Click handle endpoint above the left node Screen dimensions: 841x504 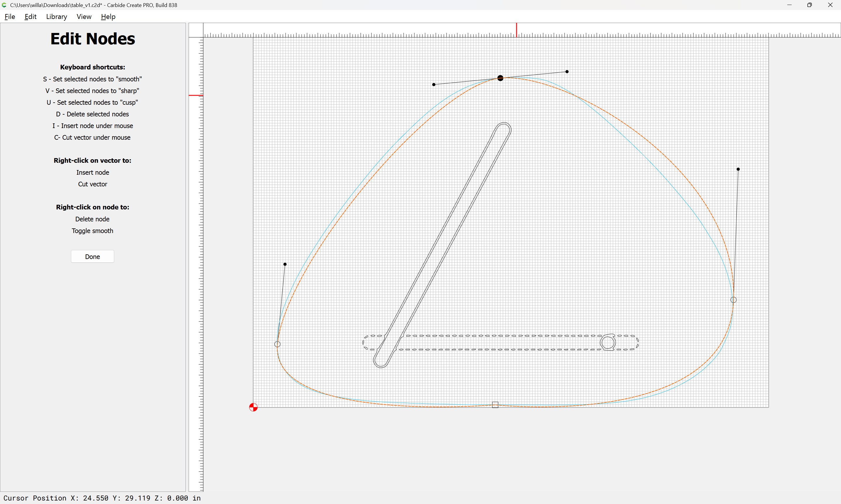tap(285, 264)
